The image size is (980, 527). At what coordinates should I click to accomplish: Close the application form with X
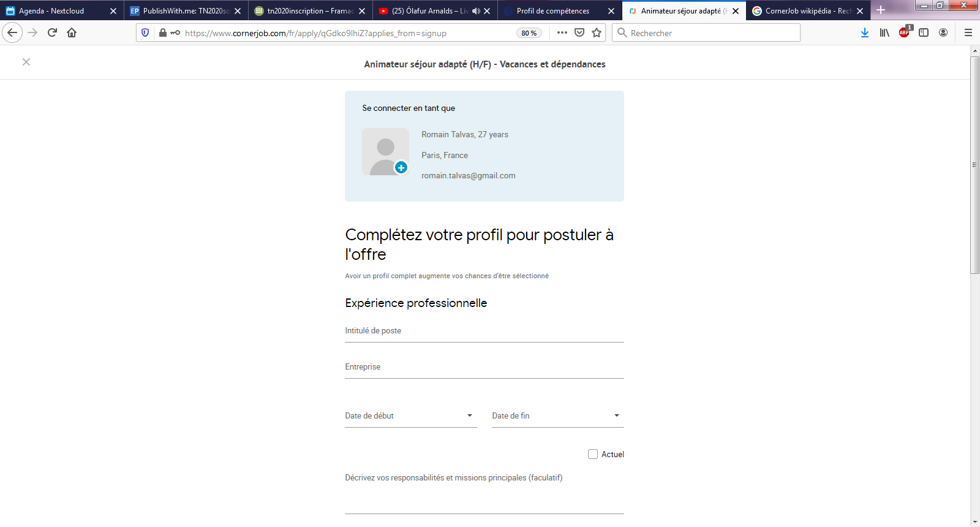point(26,62)
